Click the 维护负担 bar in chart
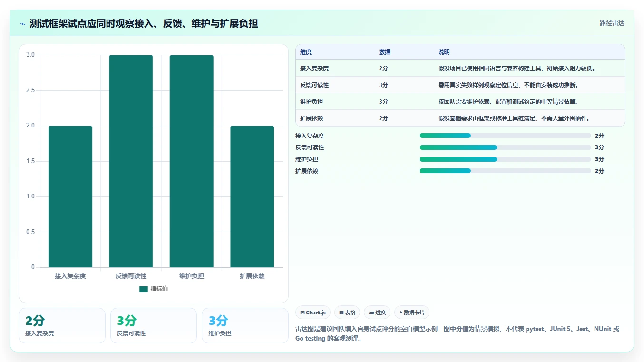The height and width of the screenshot is (362, 644). 192,161
